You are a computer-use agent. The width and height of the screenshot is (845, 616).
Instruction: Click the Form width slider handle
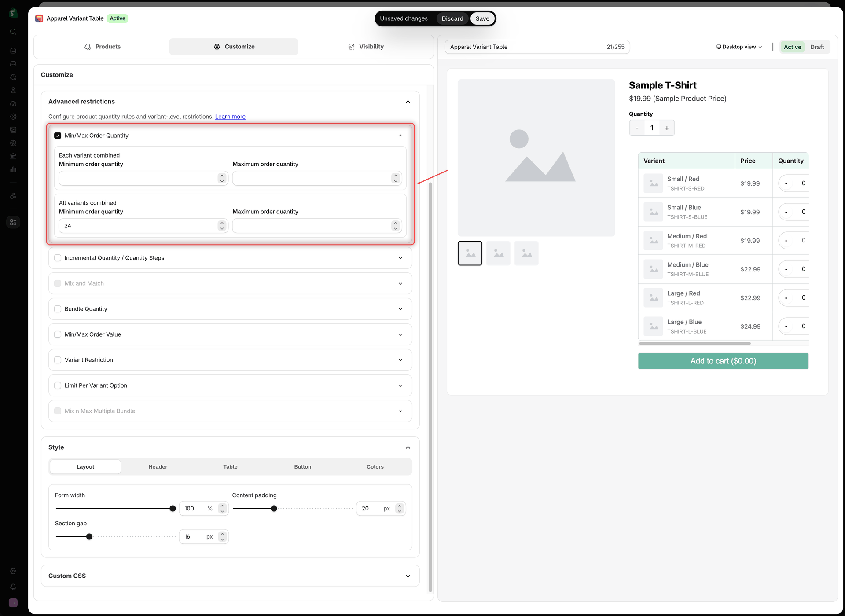pos(173,509)
